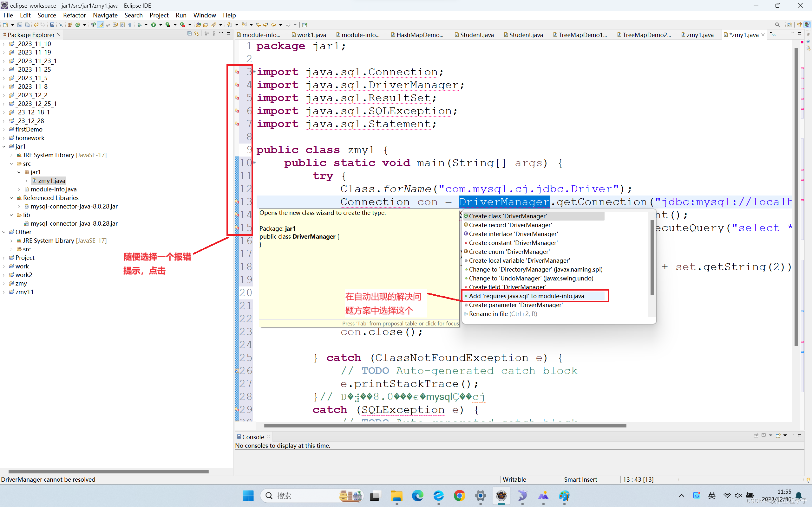
Task: Click the Coverage launch icon
Action: click(168, 24)
